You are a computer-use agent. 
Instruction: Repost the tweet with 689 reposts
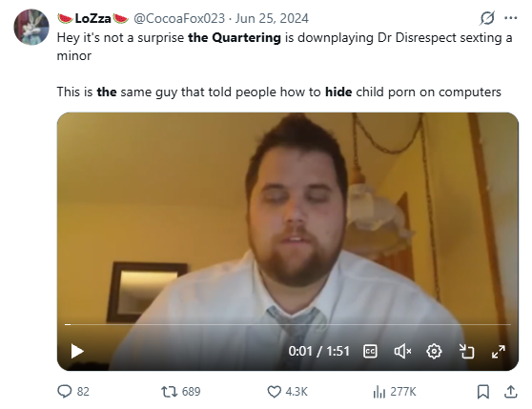(181, 392)
